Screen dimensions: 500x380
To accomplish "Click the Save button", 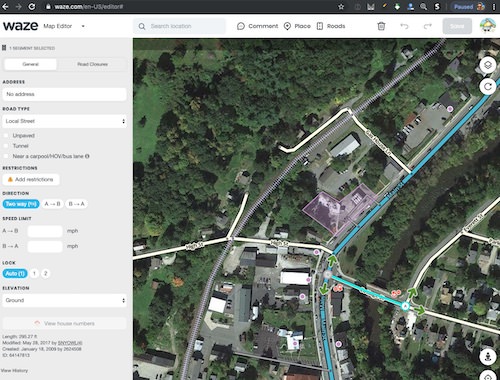I will [457, 26].
